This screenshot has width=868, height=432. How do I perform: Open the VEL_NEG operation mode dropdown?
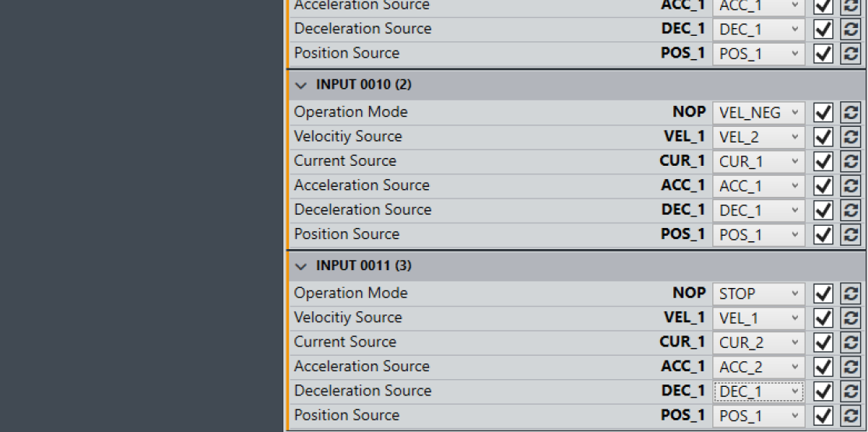(x=758, y=113)
